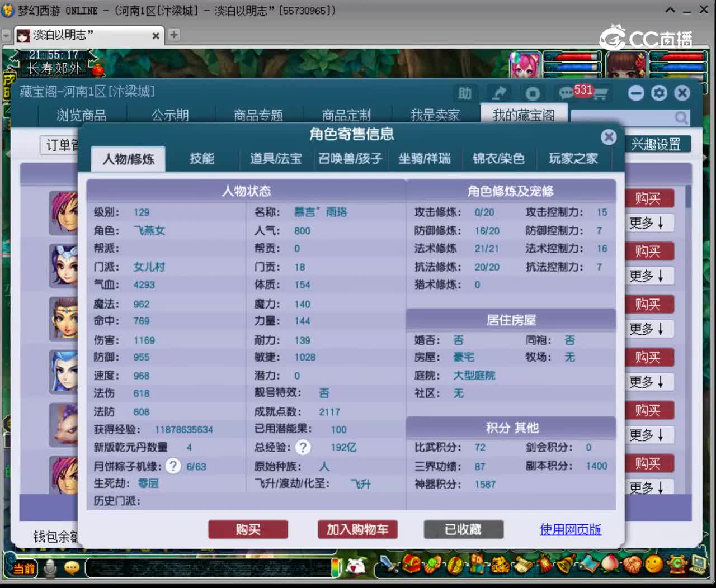Click the pink-haired character's blue mana bar
716x588 pixels.
click(x=572, y=68)
